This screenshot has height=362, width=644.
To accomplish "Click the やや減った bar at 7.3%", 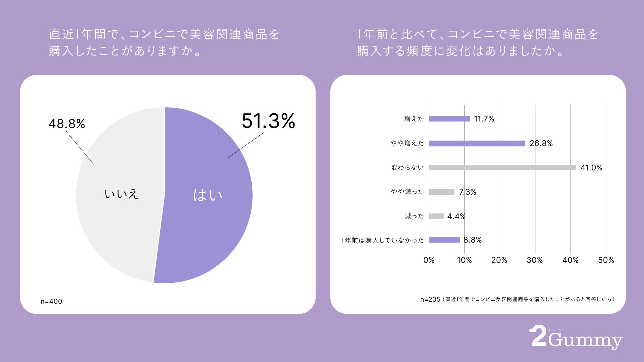I will pos(442,192).
